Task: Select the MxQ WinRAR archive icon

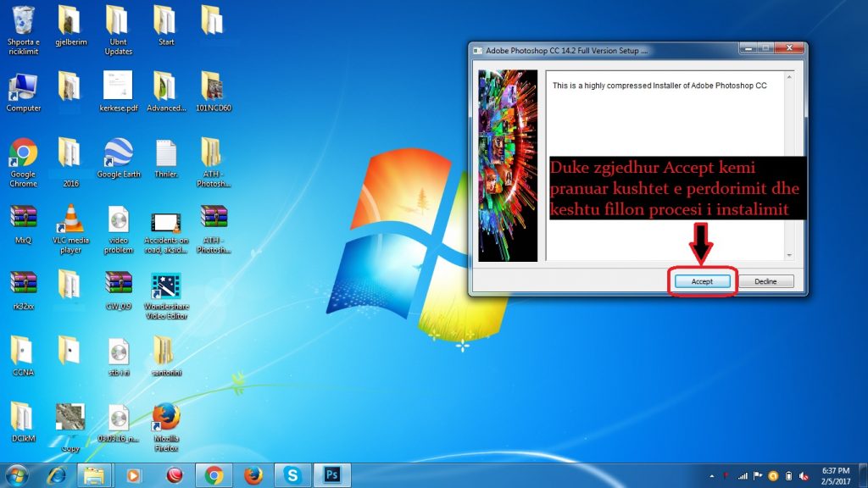Action: click(x=23, y=224)
